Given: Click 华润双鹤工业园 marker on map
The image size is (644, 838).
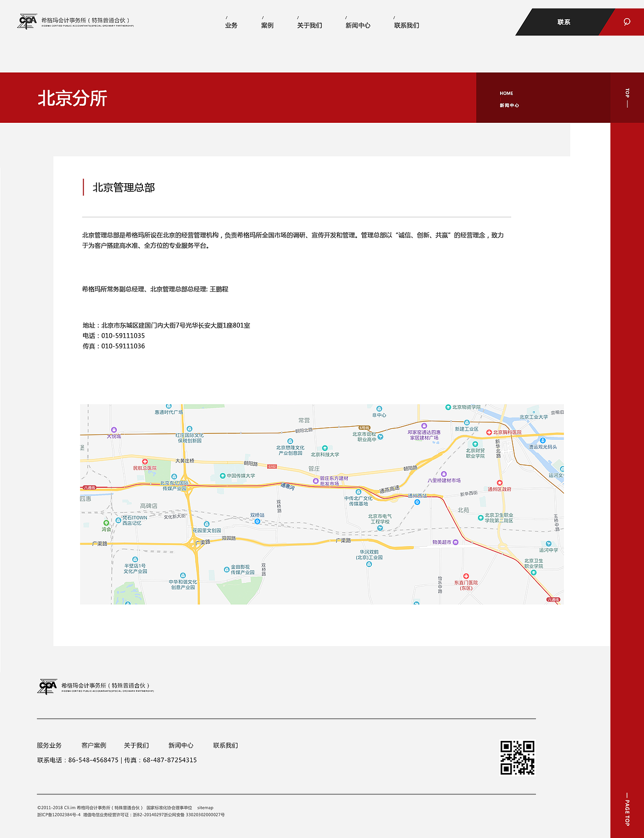Looking at the screenshot, I should [369, 564].
